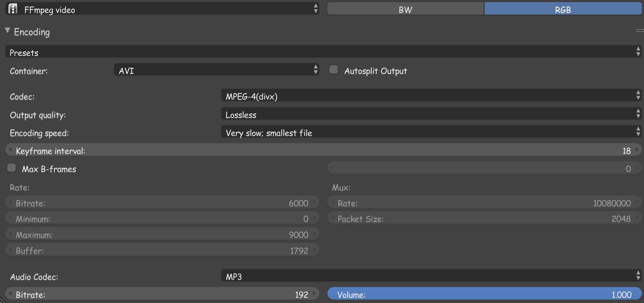Screen dimensions: 644x303
Task: Click the Buffer 1792 field
Action: pyautogui.click(x=162, y=250)
